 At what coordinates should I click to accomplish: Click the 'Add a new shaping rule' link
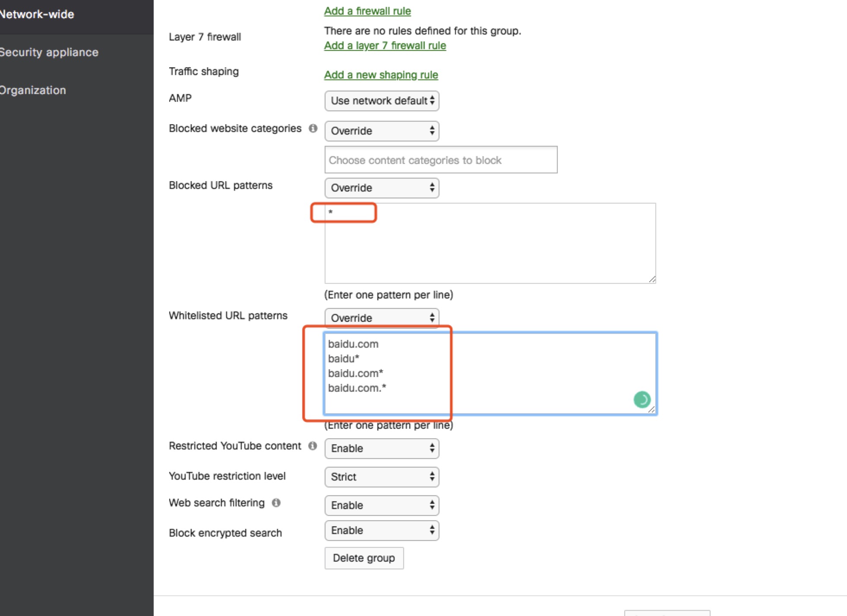coord(381,75)
